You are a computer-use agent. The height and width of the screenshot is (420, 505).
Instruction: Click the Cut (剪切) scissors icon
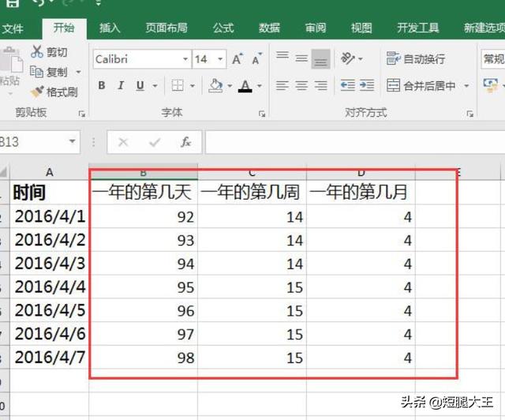(37, 52)
